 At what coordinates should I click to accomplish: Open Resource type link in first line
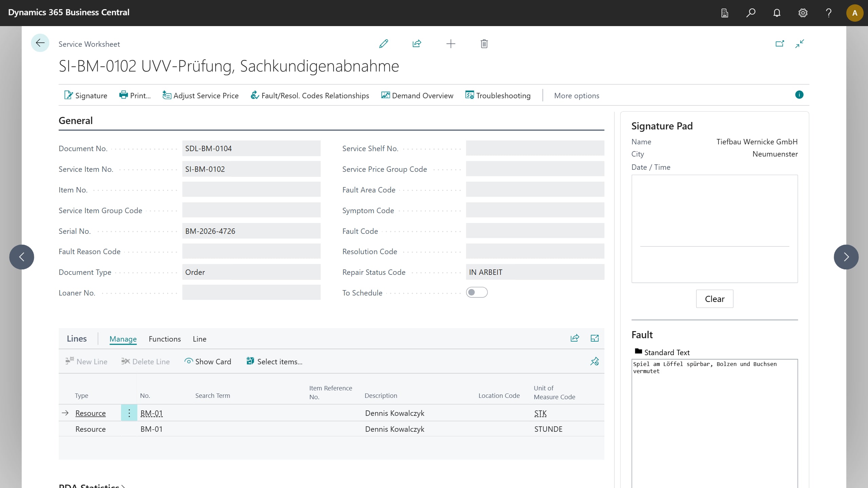(x=91, y=413)
